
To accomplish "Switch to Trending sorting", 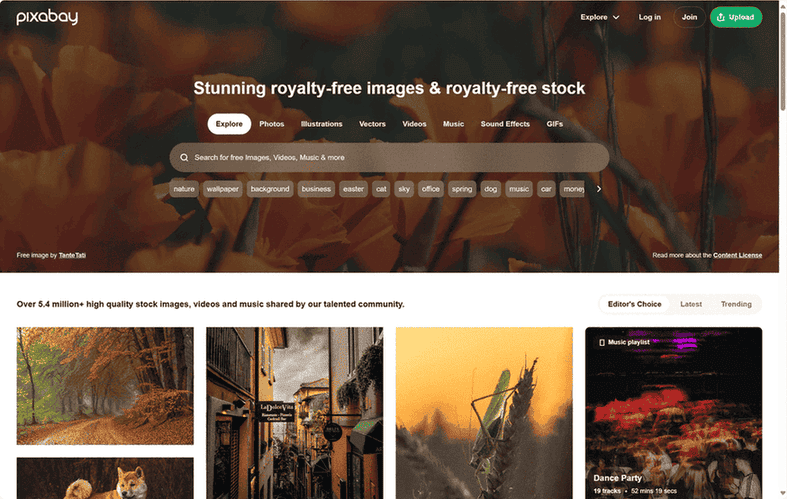I will [736, 304].
